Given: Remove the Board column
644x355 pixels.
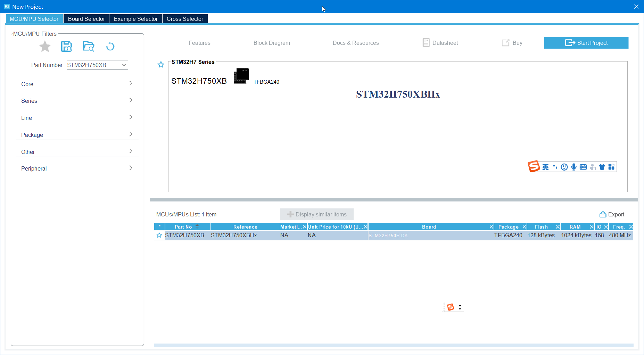Looking at the screenshot, I should (x=492, y=227).
